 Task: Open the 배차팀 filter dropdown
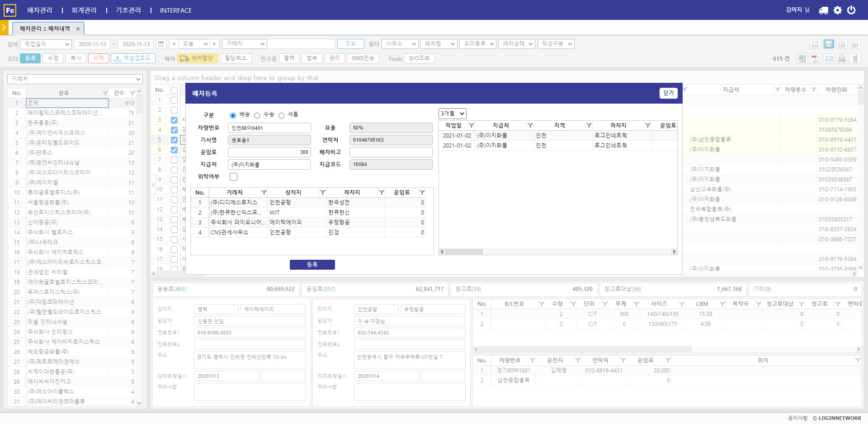coord(439,44)
